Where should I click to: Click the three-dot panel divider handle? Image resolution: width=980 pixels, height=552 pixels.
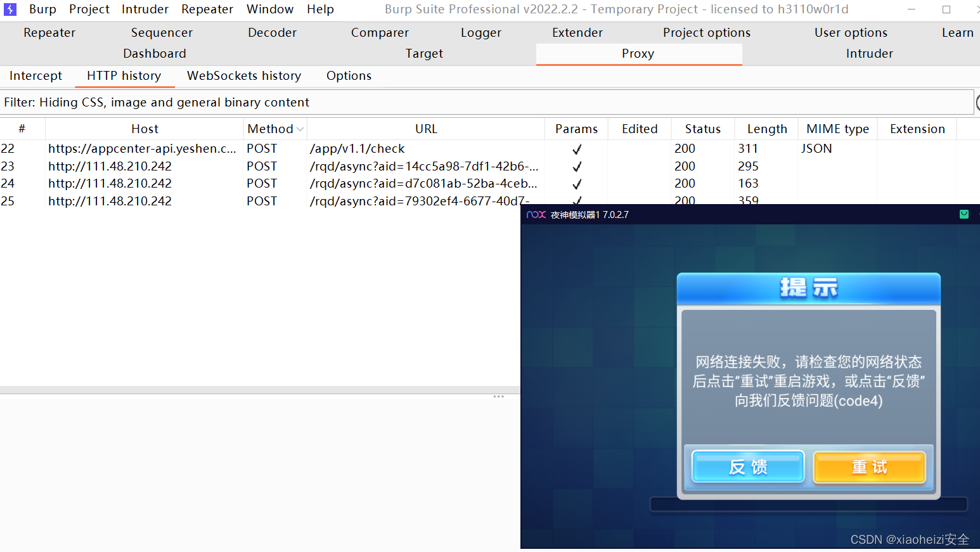499,397
